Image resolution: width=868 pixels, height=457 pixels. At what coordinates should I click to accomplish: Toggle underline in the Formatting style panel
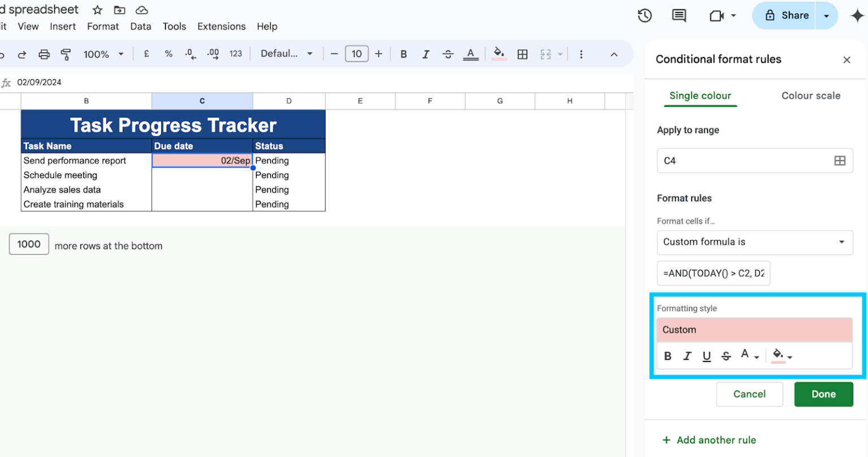(706, 356)
